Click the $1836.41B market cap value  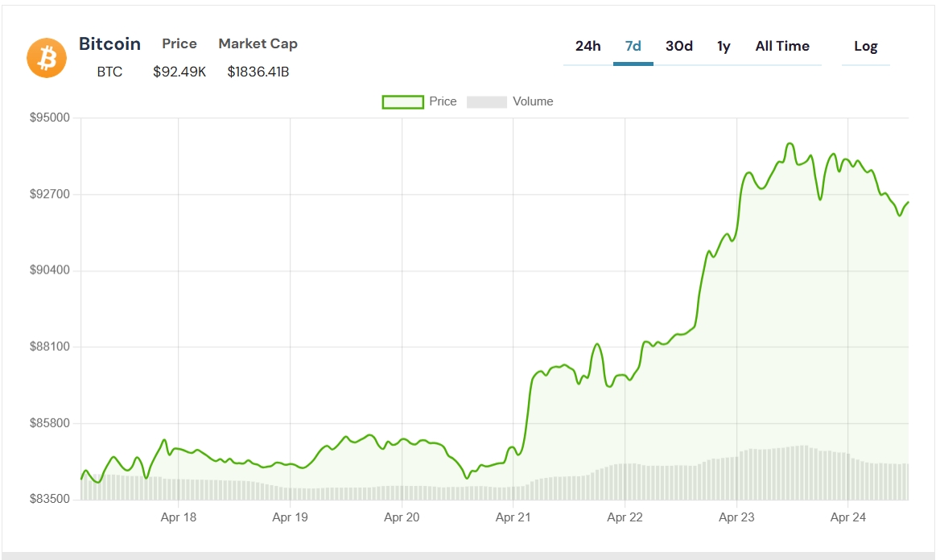click(258, 72)
